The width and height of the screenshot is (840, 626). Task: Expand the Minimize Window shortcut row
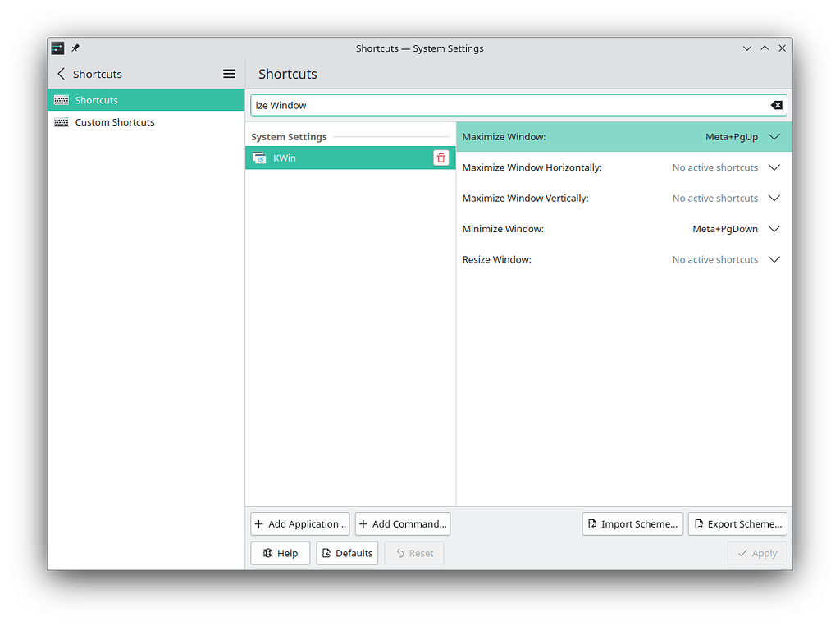[774, 229]
